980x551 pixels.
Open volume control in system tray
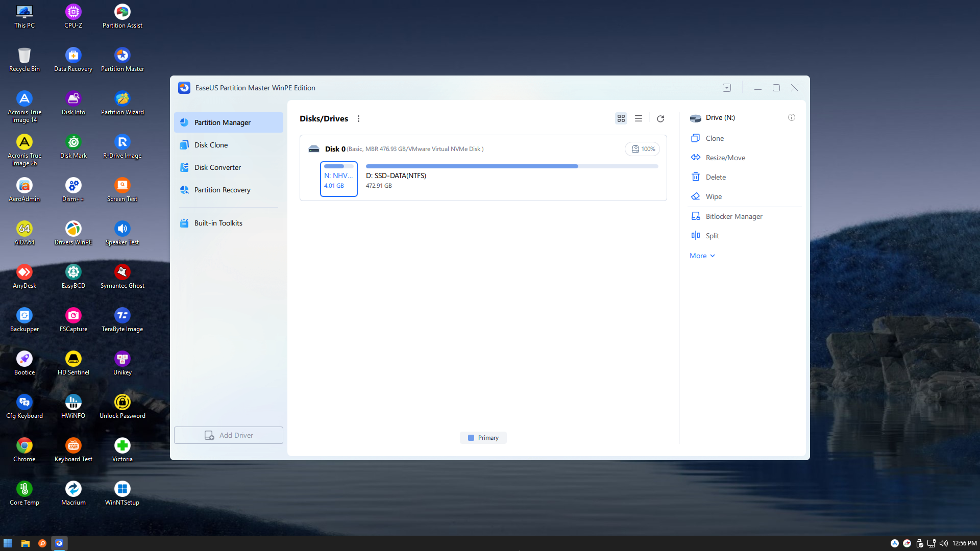pos(944,543)
